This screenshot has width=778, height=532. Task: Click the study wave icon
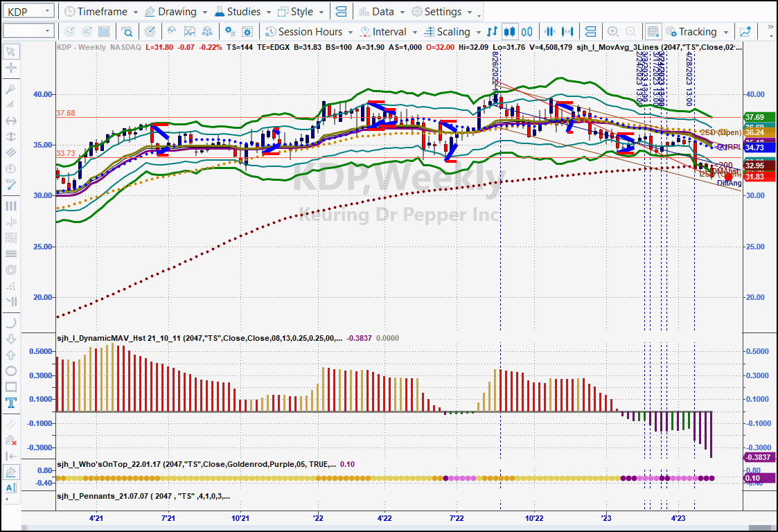tap(173, 32)
